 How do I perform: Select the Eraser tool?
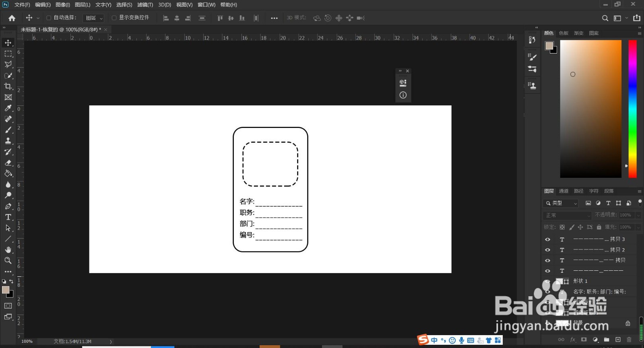pyautogui.click(x=8, y=163)
